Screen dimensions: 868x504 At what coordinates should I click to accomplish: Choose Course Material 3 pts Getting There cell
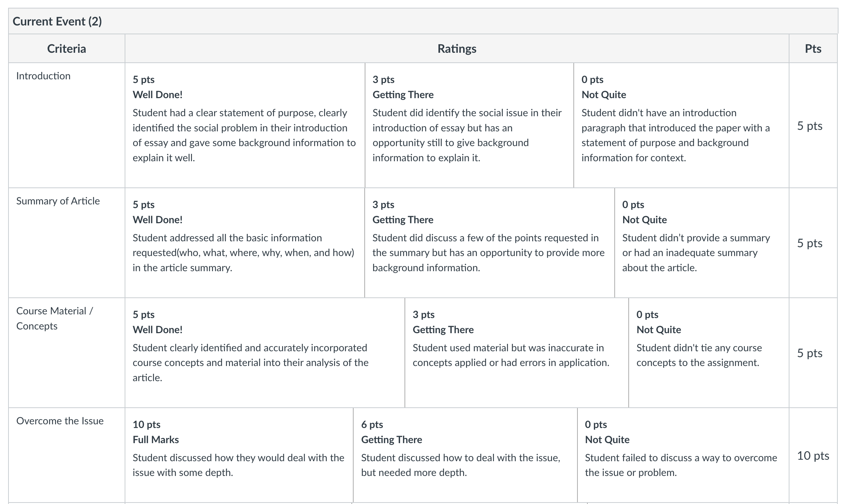click(517, 353)
